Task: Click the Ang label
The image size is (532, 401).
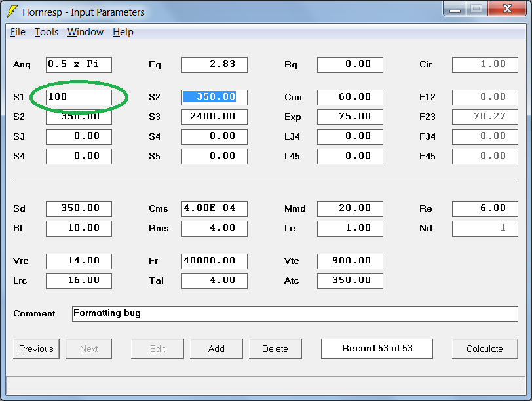Action: pos(22,65)
